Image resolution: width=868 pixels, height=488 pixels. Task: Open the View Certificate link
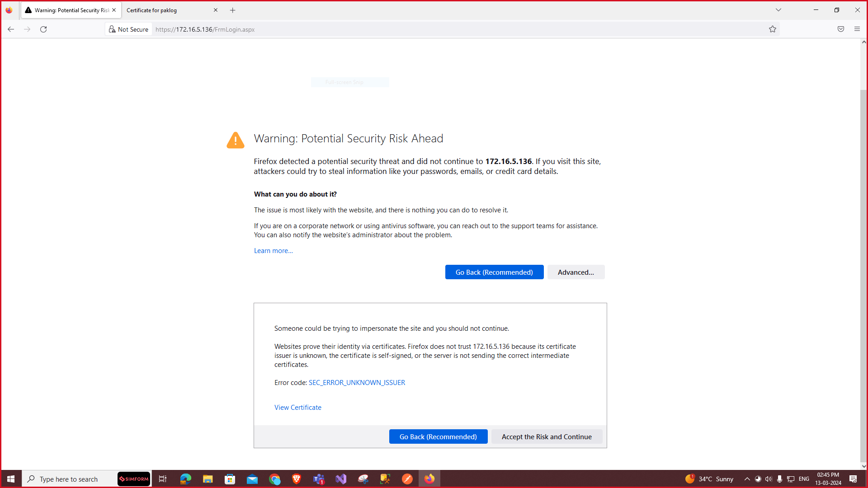pyautogui.click(x=297, y=407)
